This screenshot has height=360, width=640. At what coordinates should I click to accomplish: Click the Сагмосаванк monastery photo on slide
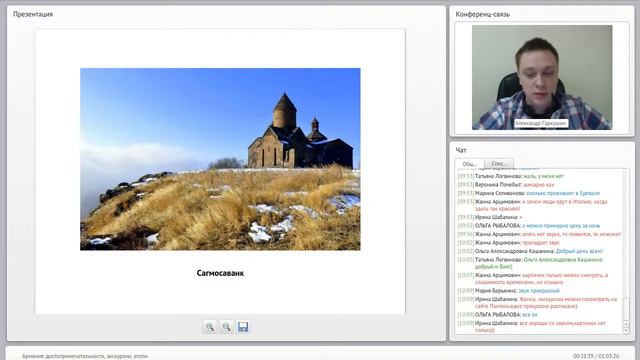[220, 159]
